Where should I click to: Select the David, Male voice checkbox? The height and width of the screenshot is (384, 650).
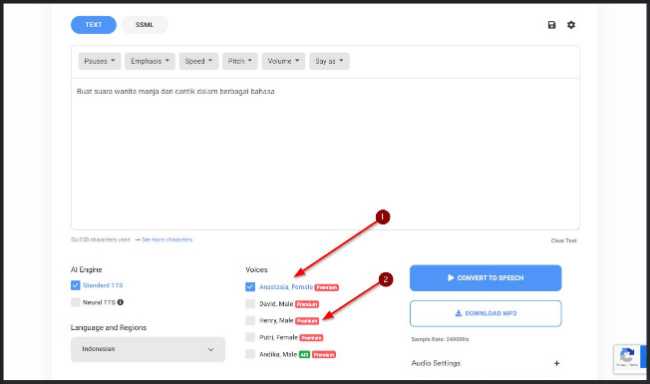point(250,304)
